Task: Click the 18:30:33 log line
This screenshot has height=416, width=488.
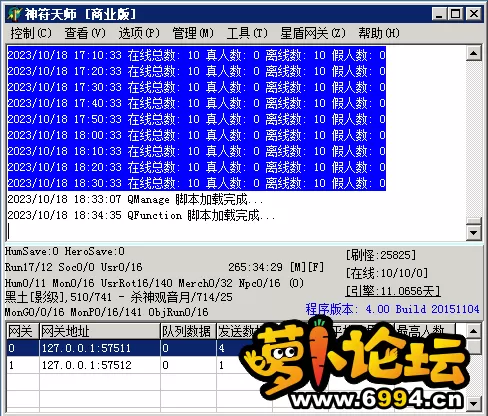Action: click(197, 183)
